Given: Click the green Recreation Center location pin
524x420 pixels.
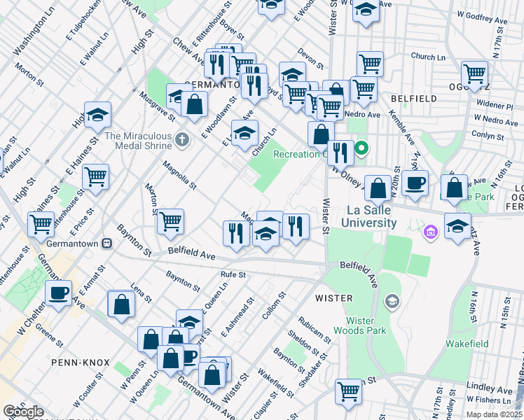Looking at the screenshot, I should tap(361, 148).
